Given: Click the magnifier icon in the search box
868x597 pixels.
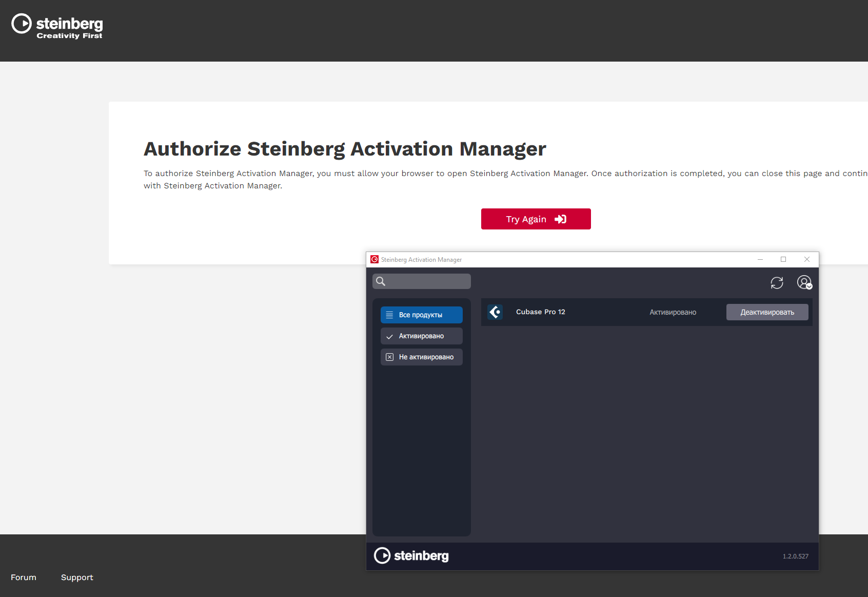Looking at the screenshot, I should point(381,281).
